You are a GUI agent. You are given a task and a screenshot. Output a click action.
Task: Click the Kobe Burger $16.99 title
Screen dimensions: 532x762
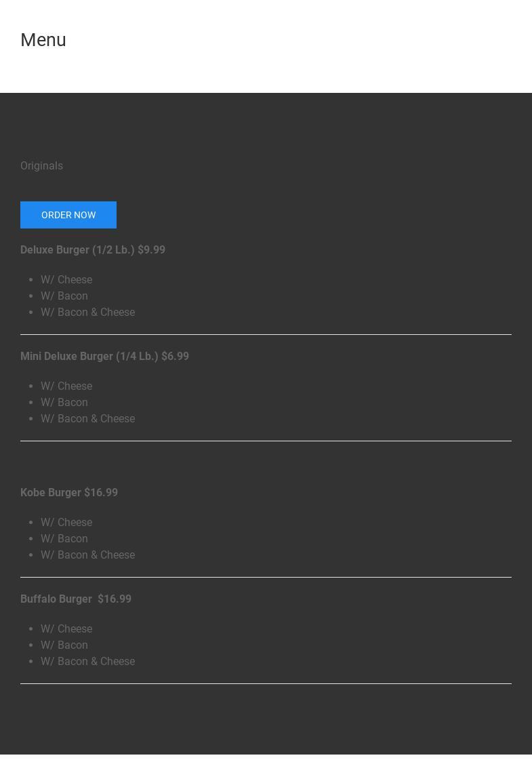click(x=69, y=492)
